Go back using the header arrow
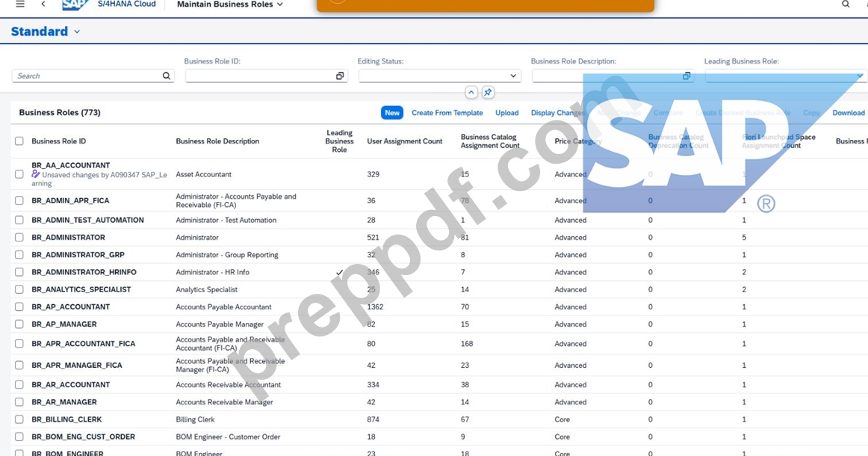The image size is (868, 456). point(43,4)
